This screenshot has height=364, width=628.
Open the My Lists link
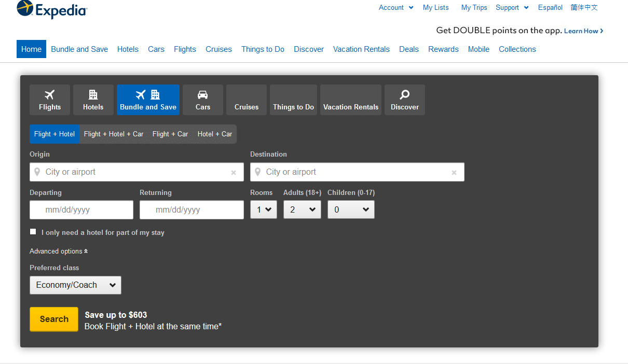coord(436,7)
